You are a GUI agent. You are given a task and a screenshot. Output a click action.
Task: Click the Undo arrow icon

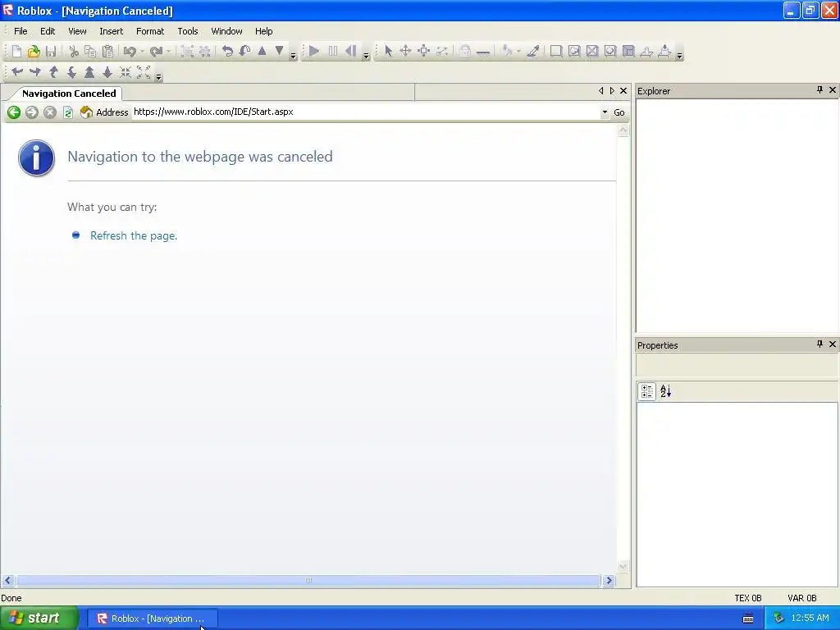click(129, 52)
